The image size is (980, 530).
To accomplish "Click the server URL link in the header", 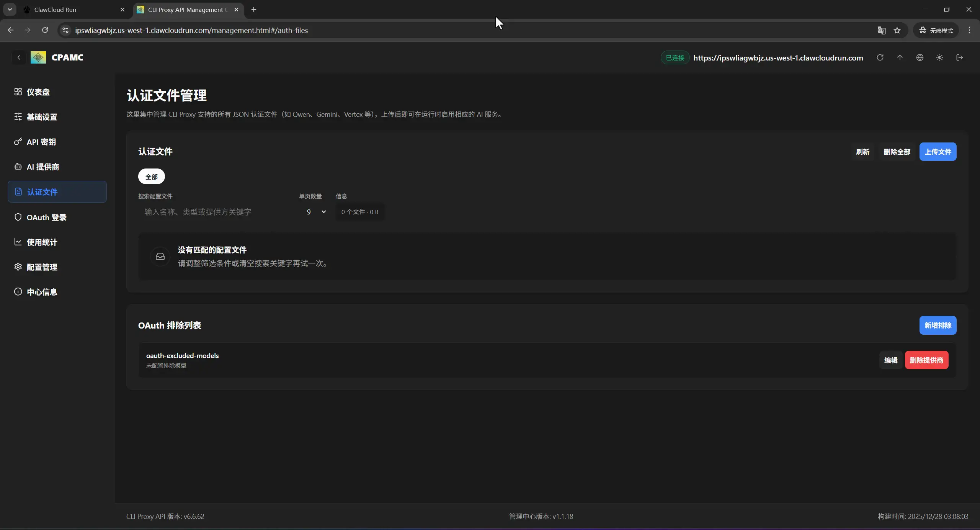I will pyautogui.click(x=777, y=58).
